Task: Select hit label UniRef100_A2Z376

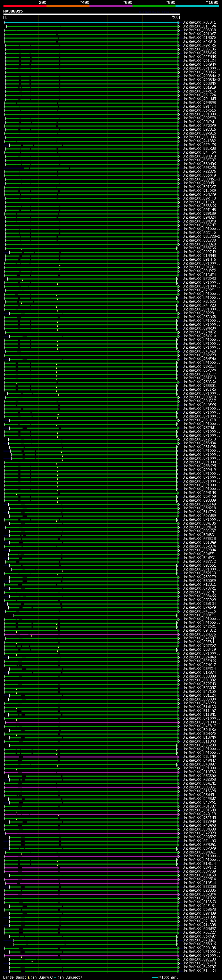Action: (199, 172)
